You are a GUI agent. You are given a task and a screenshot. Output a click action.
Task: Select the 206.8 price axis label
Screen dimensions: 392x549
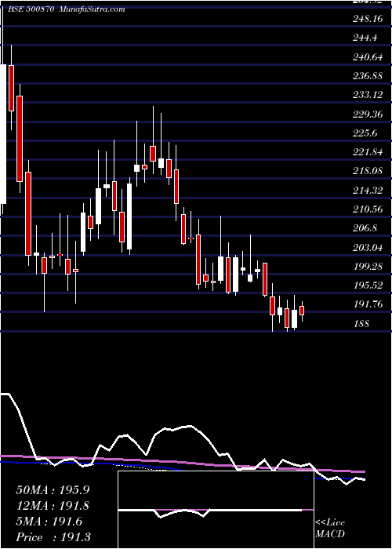point(365,228)
